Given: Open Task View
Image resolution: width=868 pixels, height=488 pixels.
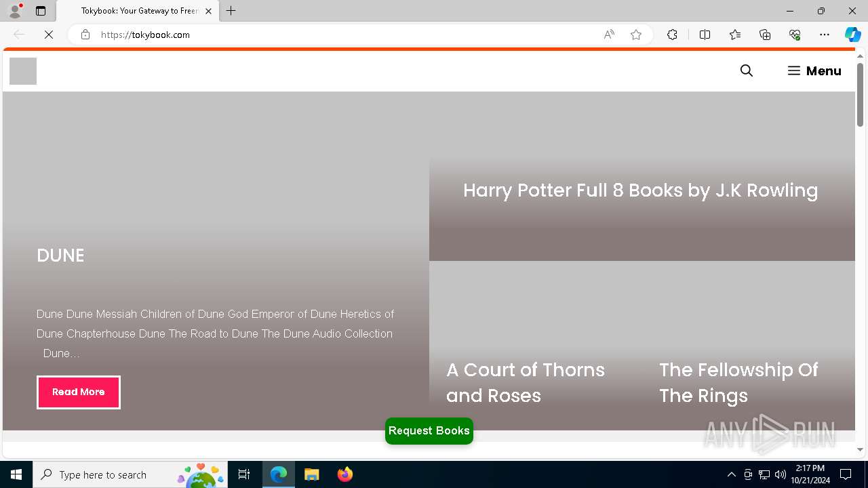Looking at the screenshot, I should pyautogui.click(x=244, y=474).
